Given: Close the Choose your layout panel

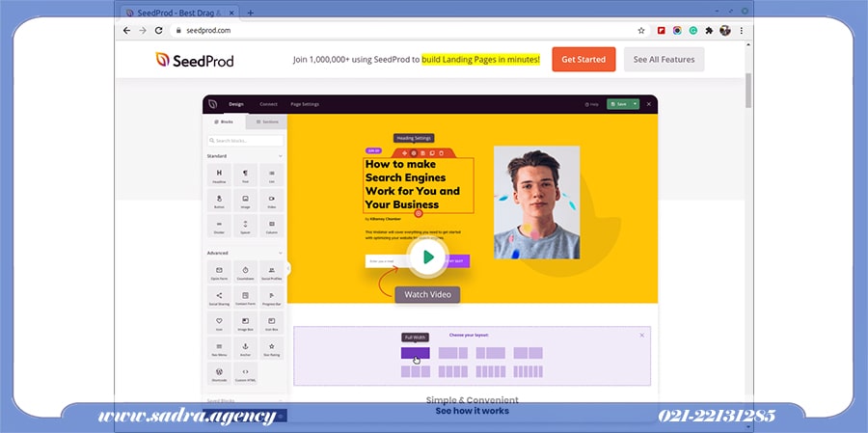Looking at the screenshot, I should tap(641, 335).
